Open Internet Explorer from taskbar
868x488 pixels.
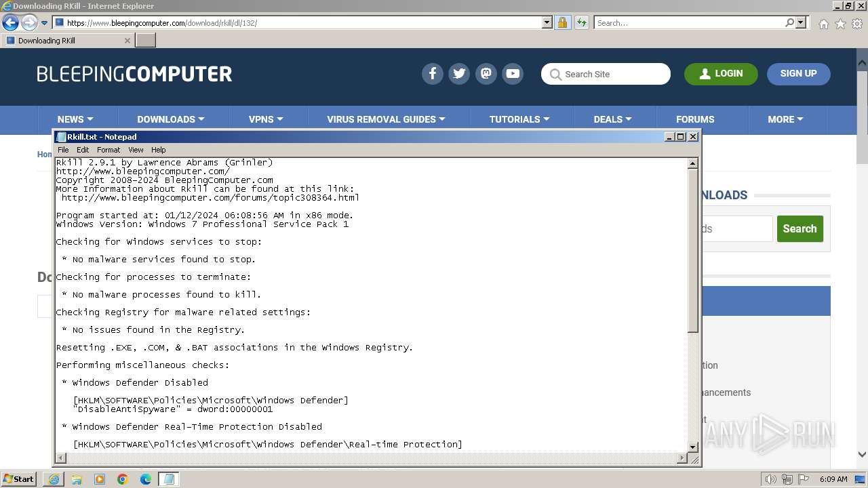[54, 479]
